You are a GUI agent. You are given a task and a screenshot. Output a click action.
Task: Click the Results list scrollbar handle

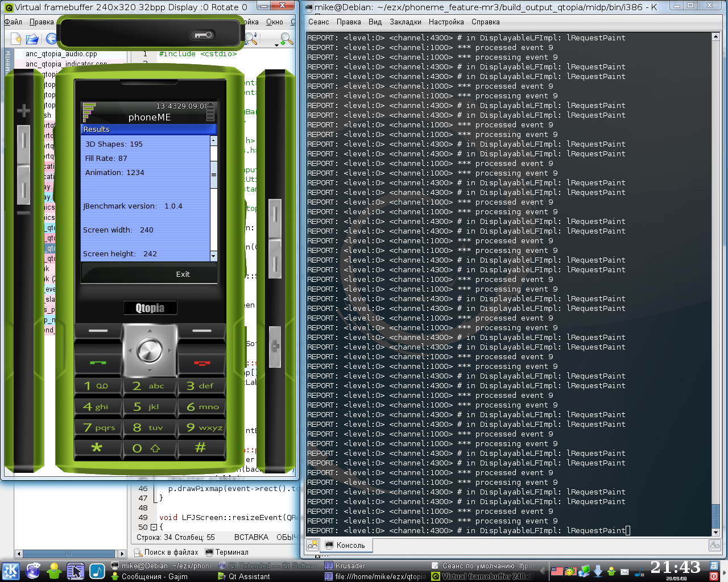[x=214, y=174]
